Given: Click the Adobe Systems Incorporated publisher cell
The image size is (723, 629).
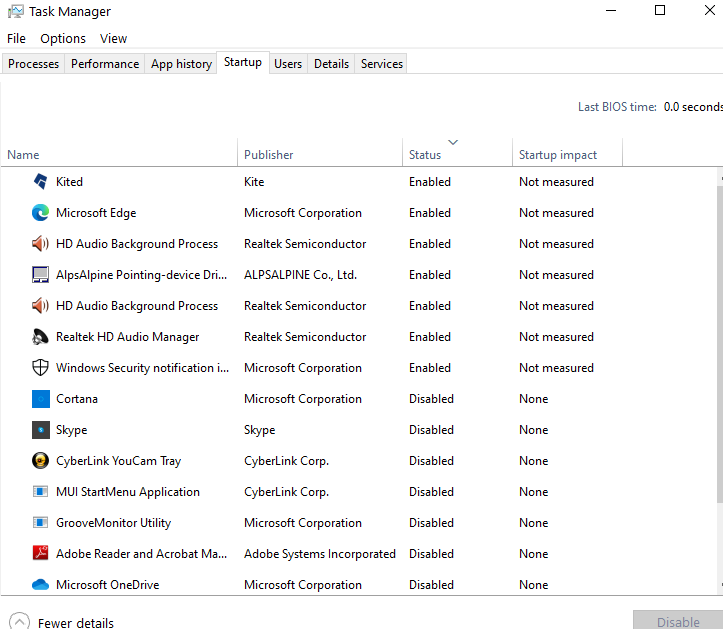Looking at the screenshot, I should [320, 553].
